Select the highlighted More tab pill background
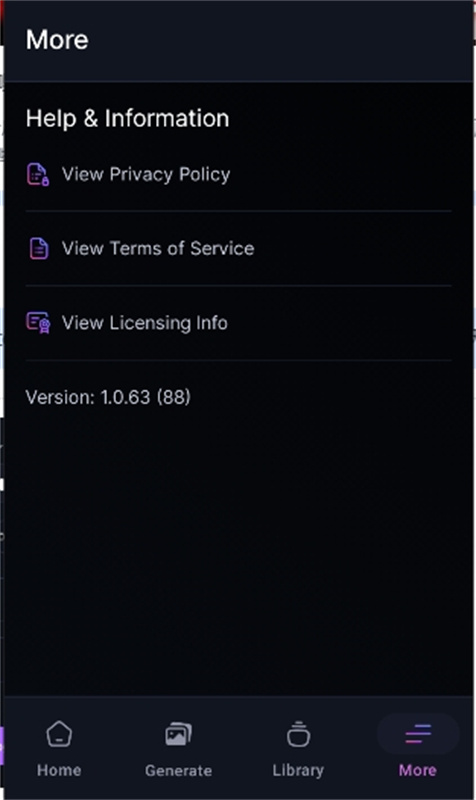476x800 pixels. pos(418,734)
